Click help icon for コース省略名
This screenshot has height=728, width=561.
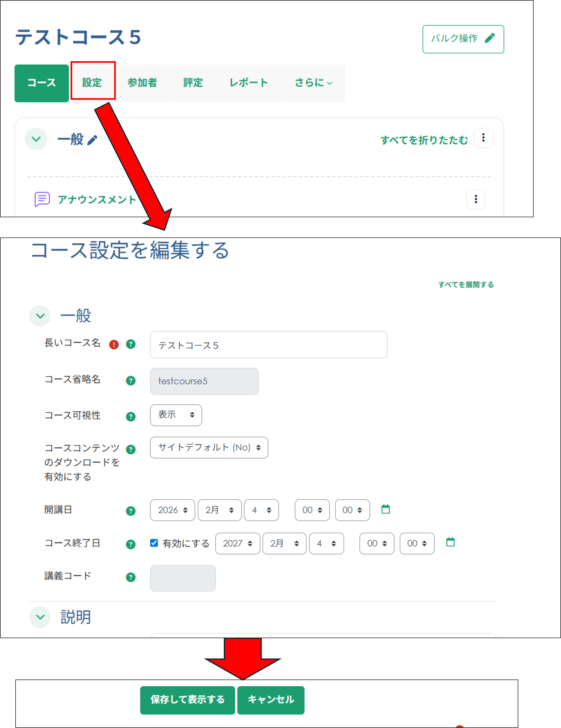coord(131,381)
